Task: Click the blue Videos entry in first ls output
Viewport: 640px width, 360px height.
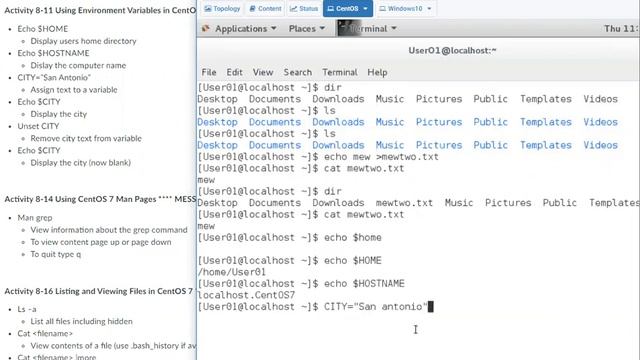Action: tap(600, 122)
